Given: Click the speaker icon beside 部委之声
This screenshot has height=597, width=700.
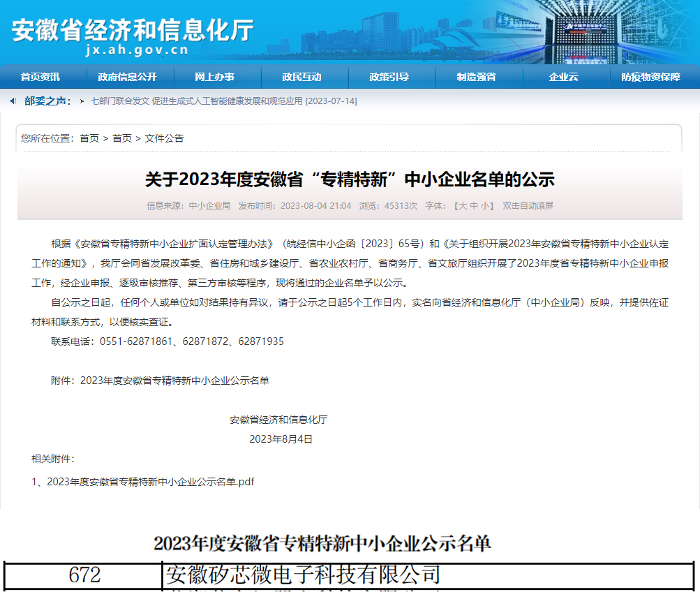Looking at the screenshot, I should coord(13,101).
